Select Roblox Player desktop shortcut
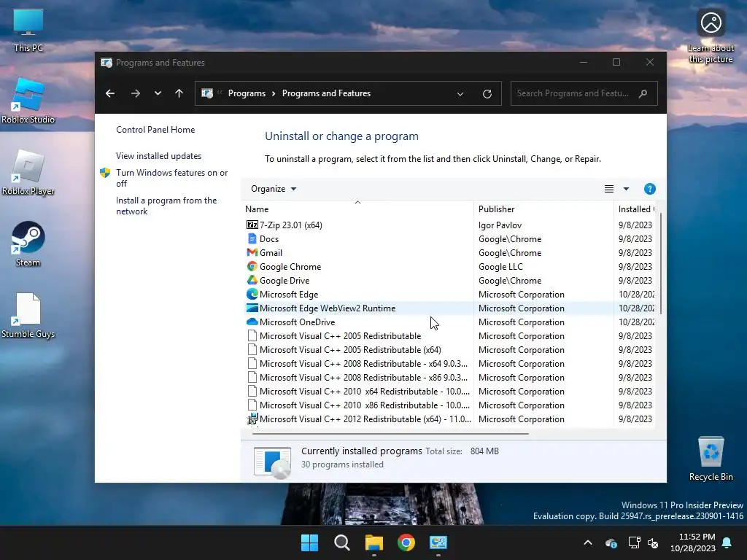Screen dimensions: 747x560 click(x=28, y=172)
